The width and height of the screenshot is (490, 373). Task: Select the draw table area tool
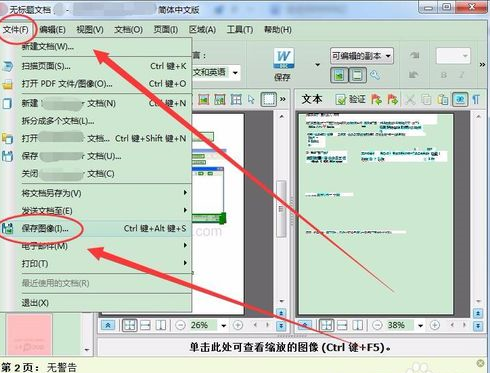pyautogui.click(x=236, y=99)
